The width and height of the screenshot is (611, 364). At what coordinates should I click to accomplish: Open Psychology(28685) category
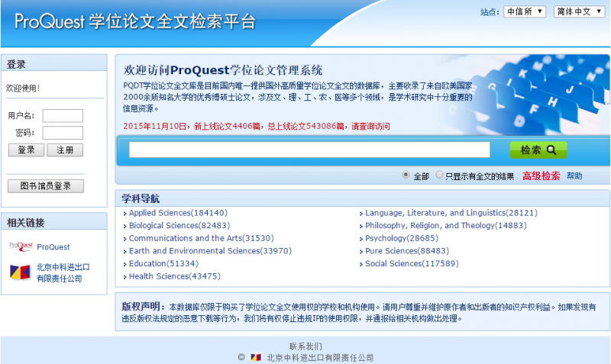click(x=402, y=238)
